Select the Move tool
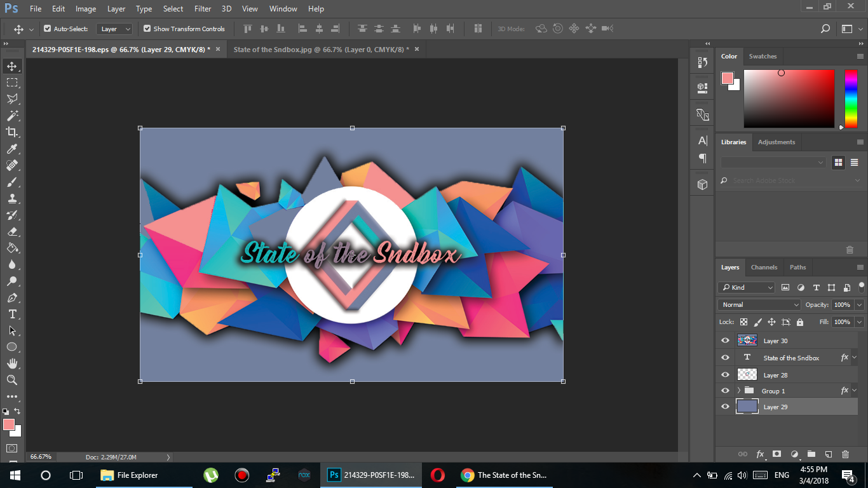868x488 pixels. click(x=13, y=65)
